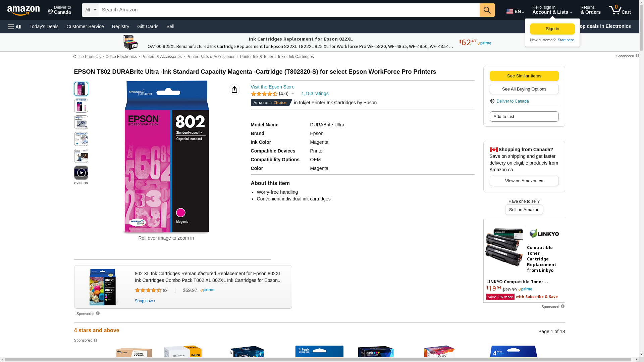
Task: Click inside the Search Amazon field
Action: [289, 10]
